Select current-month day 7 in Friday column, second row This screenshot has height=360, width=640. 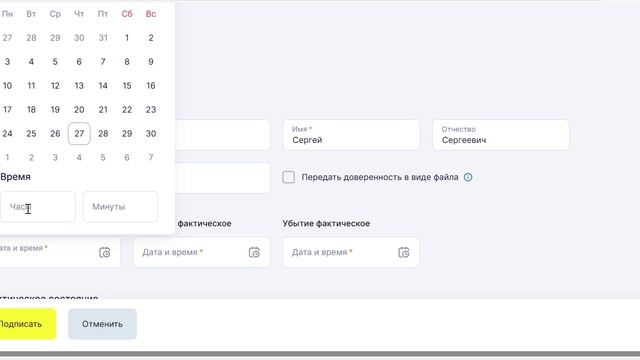pos(103,62)
